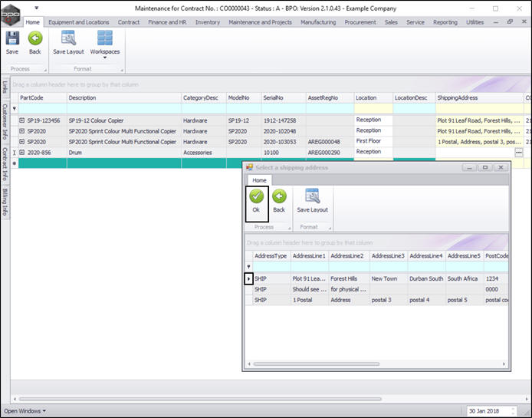Open the Contract ribbon tab

click(x=129, y=22)
